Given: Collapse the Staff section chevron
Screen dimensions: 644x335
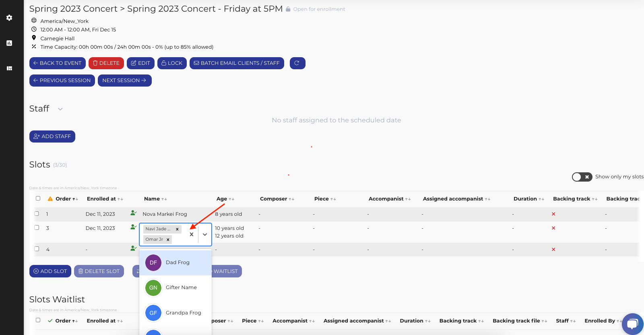Looking at the screenshot, I should click(x=60, y=109).
